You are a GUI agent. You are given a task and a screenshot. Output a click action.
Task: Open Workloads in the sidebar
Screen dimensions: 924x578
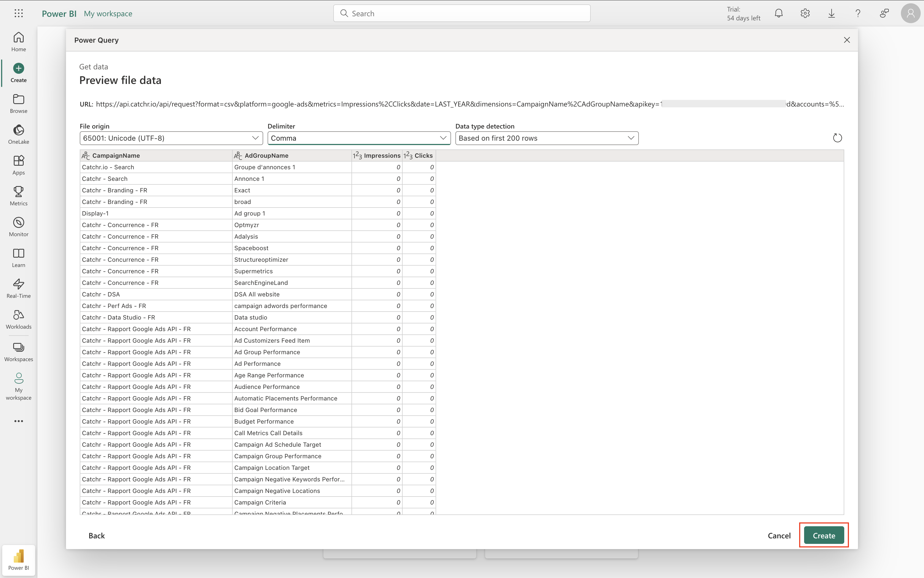[x=18, y=320]
